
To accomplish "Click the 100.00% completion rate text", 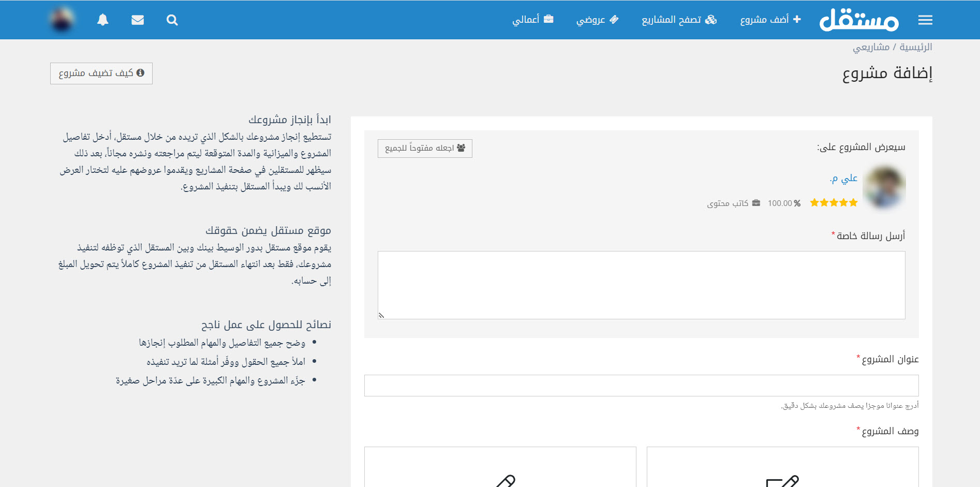I will [784, 203].
